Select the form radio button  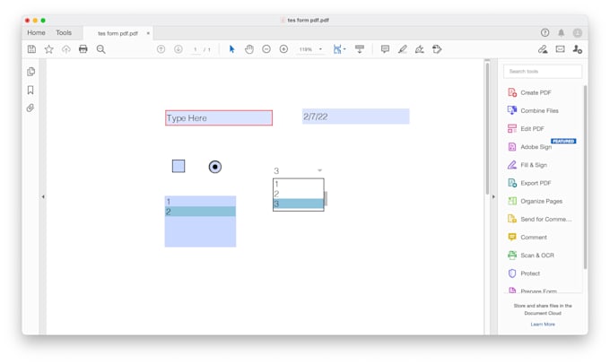214,167
